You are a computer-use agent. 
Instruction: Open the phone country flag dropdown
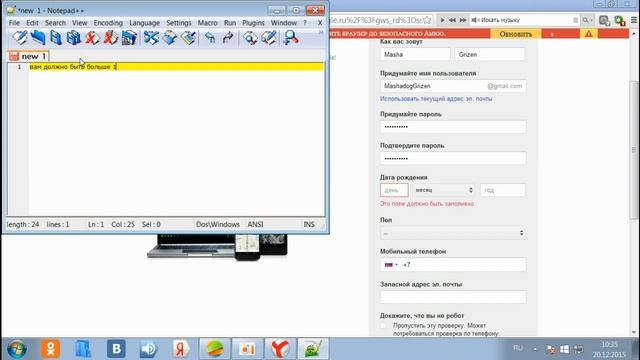click(x=391, y=265)
